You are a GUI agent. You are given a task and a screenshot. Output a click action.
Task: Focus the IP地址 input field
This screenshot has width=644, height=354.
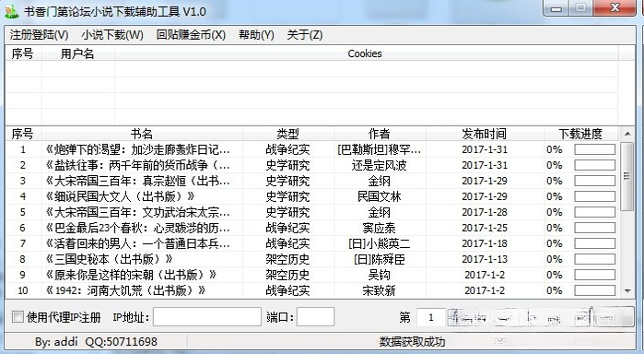(207, 317)
